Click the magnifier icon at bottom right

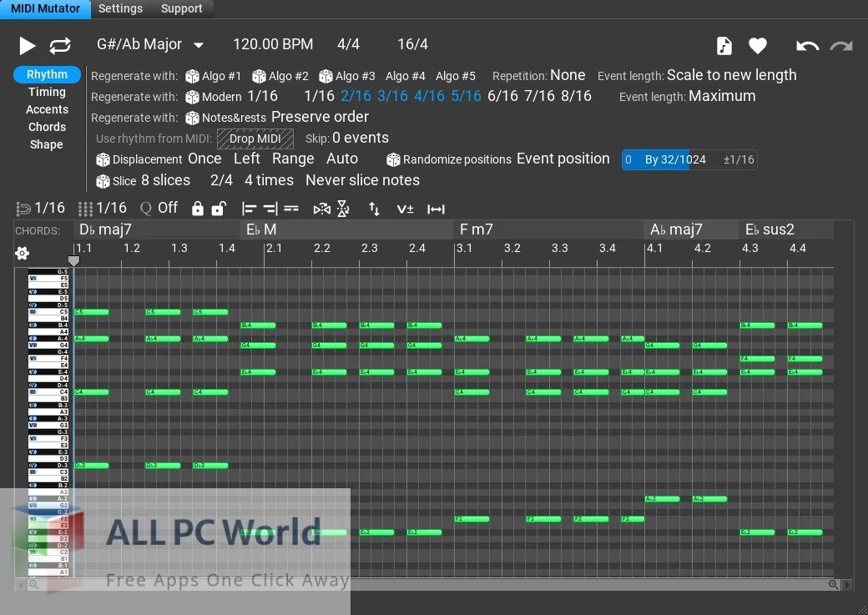(835, 584)
